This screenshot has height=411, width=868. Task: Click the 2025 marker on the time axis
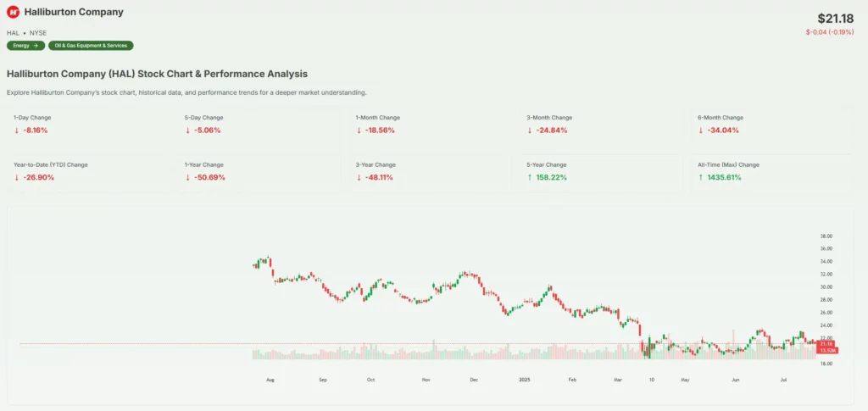[x=525, y=380]
